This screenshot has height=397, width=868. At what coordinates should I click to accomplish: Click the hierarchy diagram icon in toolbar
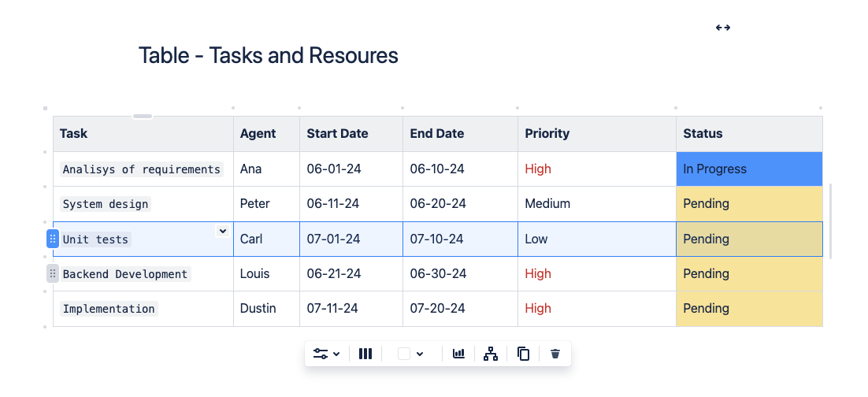coord(491,354)
